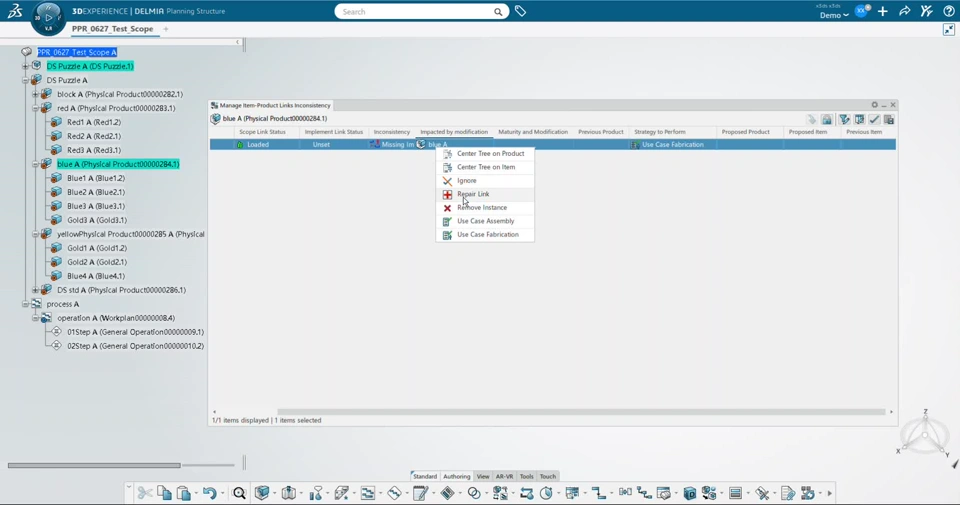960x505 pixels.
Task: Open the bottom toolbar overflow arrow
Action: click(x=830, y=493)
